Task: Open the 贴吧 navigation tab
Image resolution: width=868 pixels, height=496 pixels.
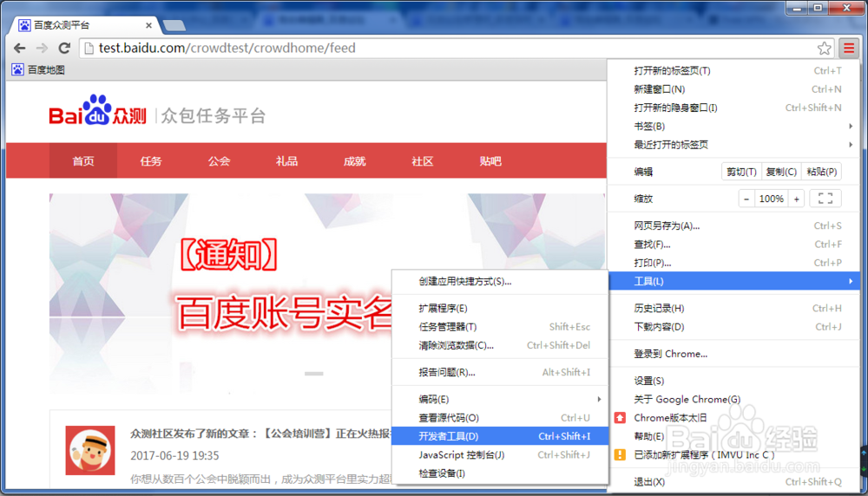Action: coord(490,161)
